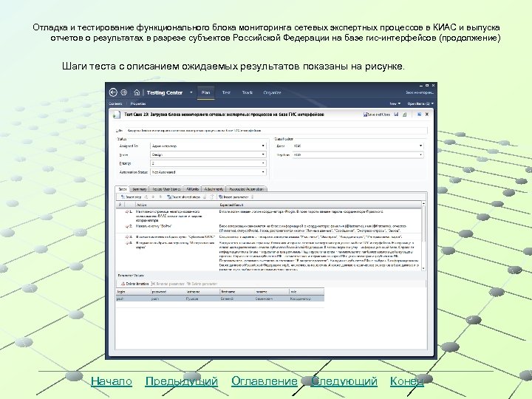This screenshot has height=399, width=532.
Task: Switch to the Track tab
Action: pyautogui.click(x=248, y=92)
